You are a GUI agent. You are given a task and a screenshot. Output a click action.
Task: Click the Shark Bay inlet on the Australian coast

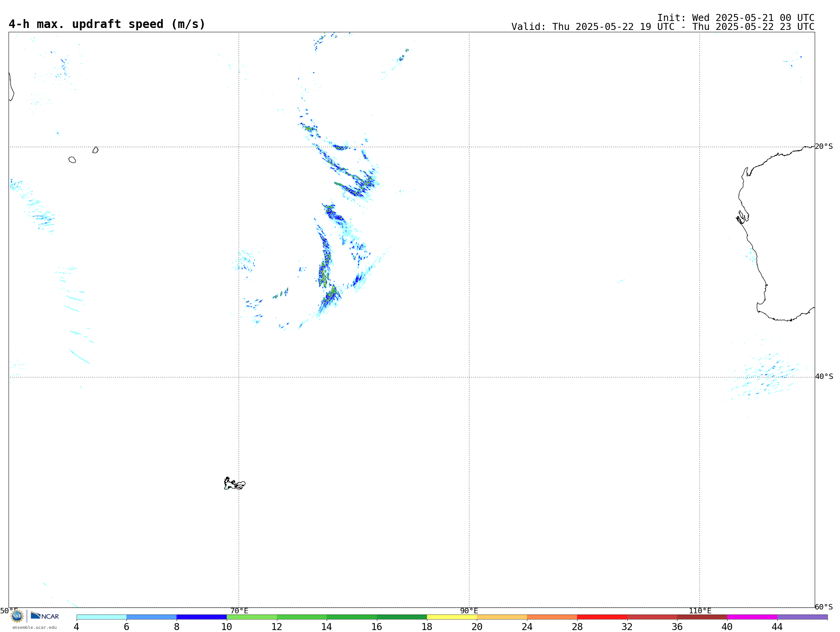pos(742,217)
